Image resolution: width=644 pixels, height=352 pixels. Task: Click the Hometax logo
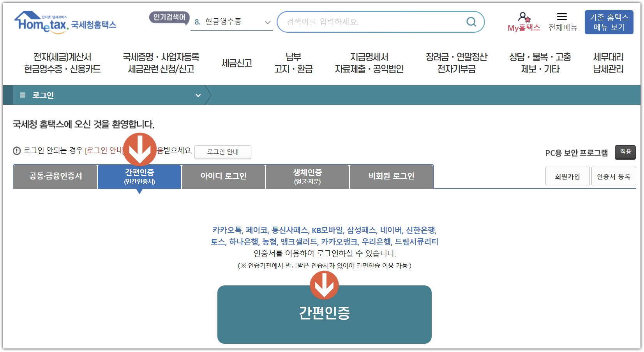[x=65, y=22]
